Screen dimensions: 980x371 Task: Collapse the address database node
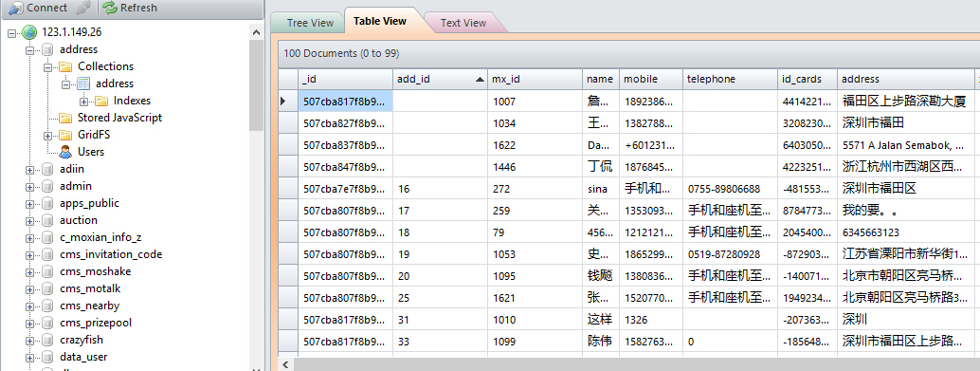click(29, 49)
